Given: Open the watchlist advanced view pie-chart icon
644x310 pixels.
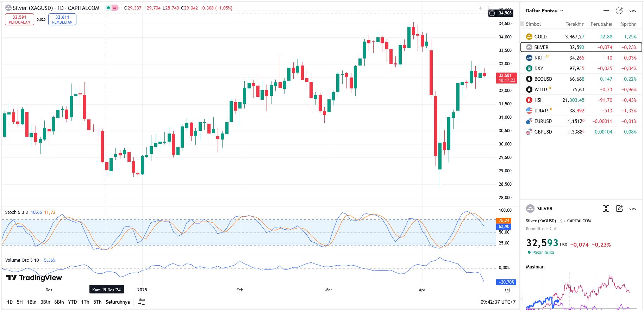Looking at the screenshot, I should tap(619, 11).
